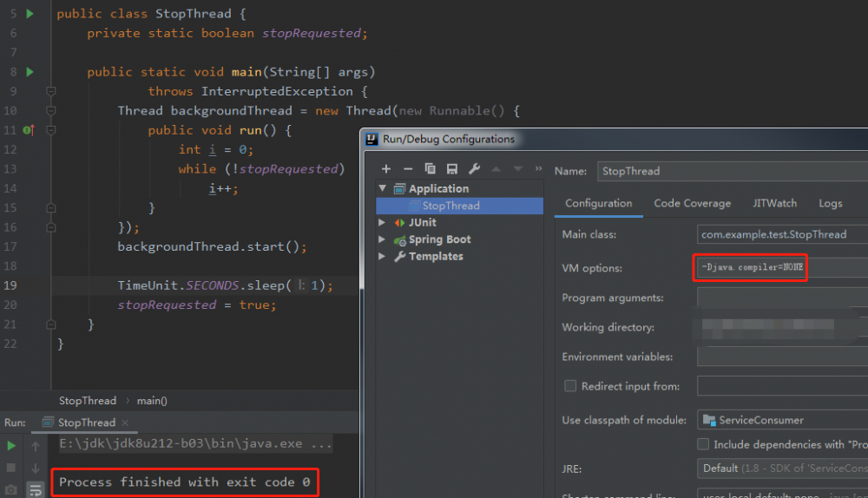The height and width of the screenshot is (498, 868).
Task: Click the java.exe command line in console
Action: [x=196, y=443]
